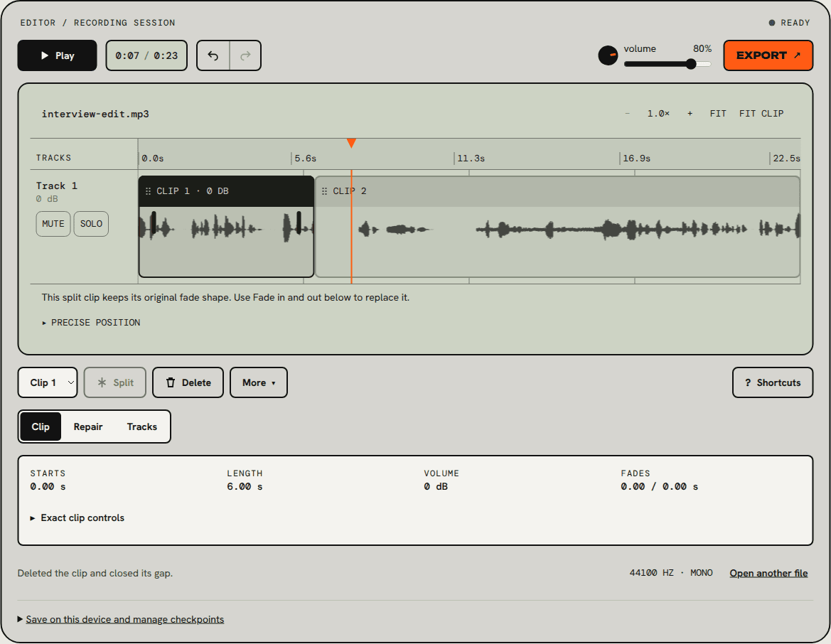Click the LENGTH 6.00 s value
Screen dimensions: 831x644
(245, 487)
